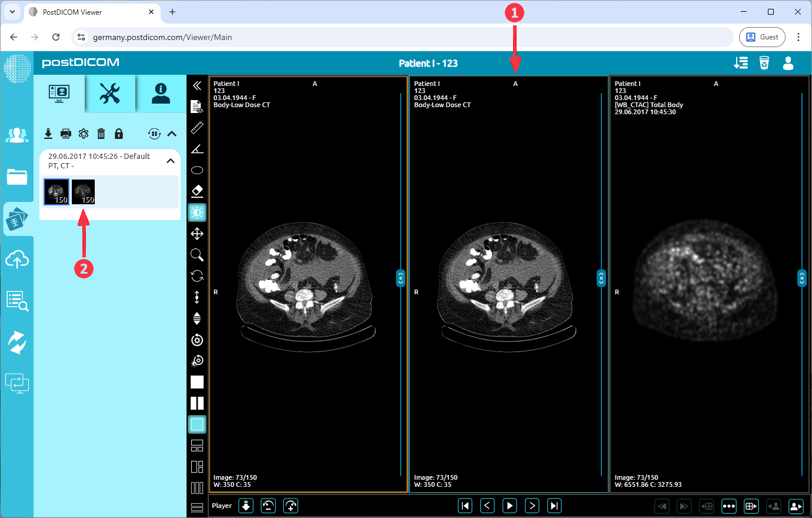This screenshot has width=812, height=518.
Task: Pick the annotation eraser tool
Action: click(197, 191)
